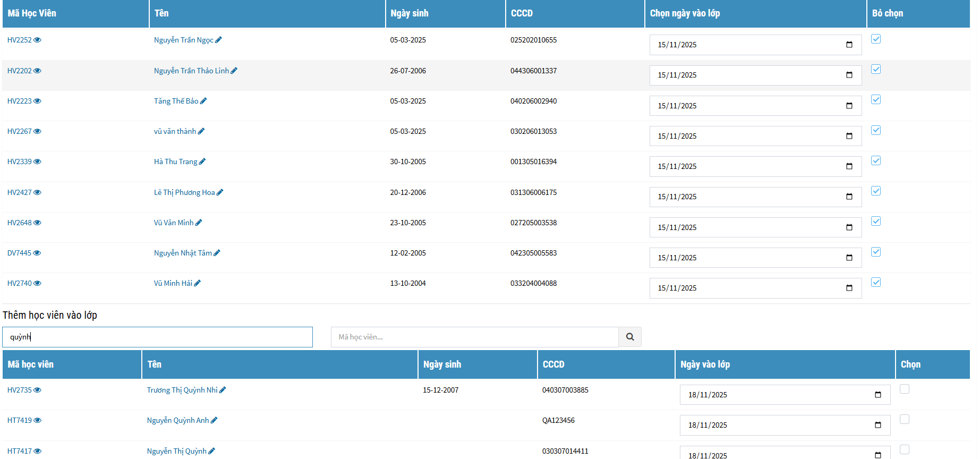Edit Trương Thị Quỳnh Nhi pencil icon
Screen dimensions: 980x459
pos(223,390)
